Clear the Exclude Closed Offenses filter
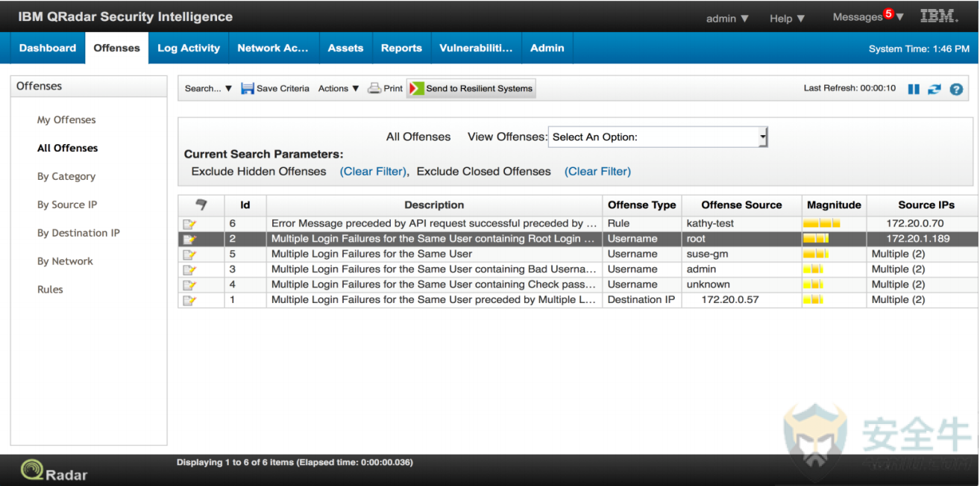The height and width of the screenshot is (486, 980). [597, 172]
